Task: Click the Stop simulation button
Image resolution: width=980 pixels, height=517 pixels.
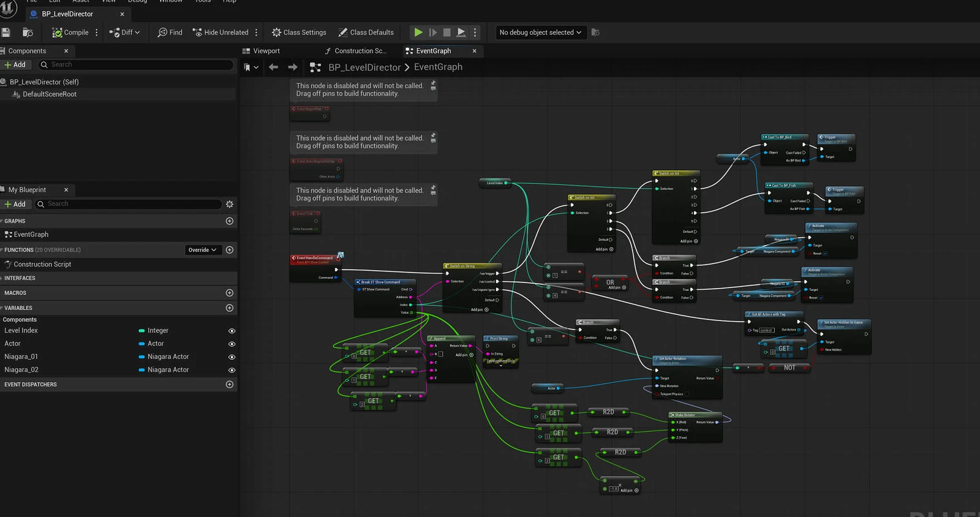Action: pyautogui.click(x=447, y=32)
